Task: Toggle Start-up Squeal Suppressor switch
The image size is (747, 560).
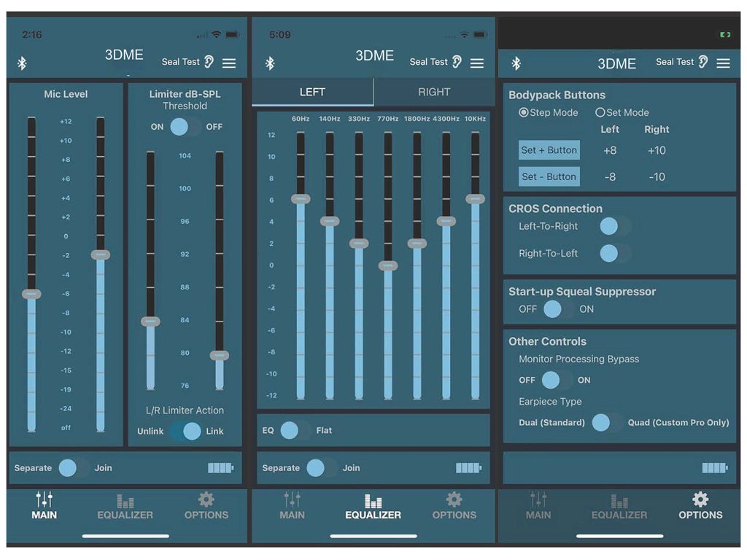Action: pos(558,309)
